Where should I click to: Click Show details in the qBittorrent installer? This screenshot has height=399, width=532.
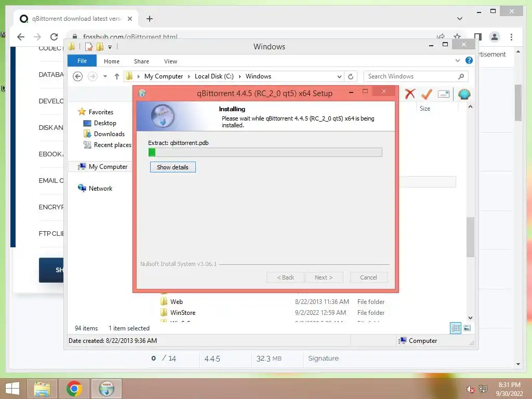tap(172, 167)
